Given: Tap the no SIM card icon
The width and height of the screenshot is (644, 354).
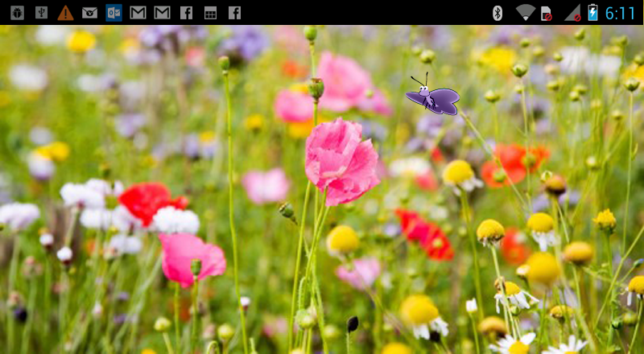Looking at the screenshot, I should tap(547, 13).
